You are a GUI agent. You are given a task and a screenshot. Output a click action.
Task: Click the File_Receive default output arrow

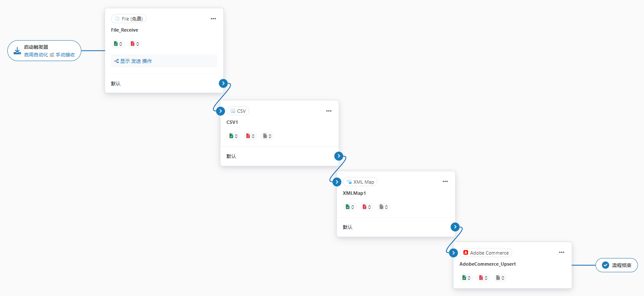click(223, 83)
